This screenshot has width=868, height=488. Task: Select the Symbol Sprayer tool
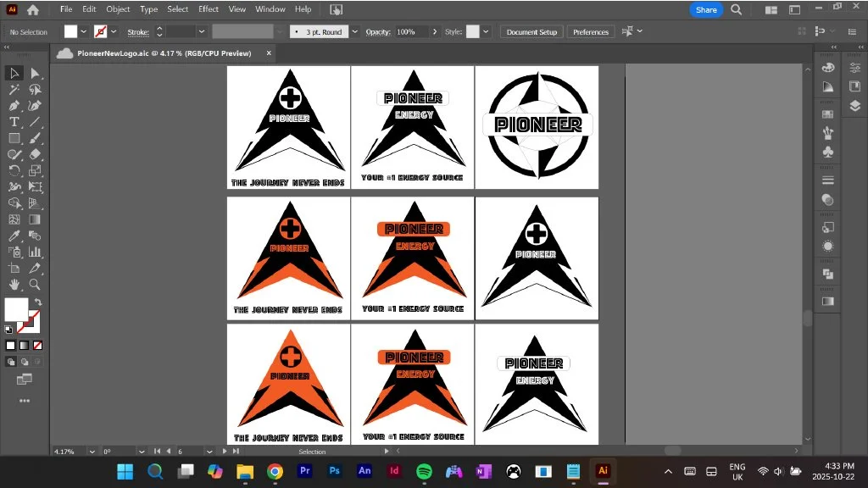tap(14, 252)
